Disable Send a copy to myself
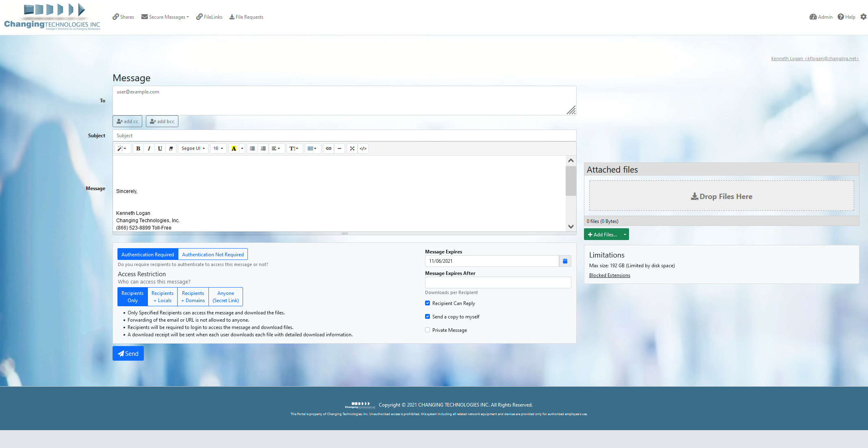 point(427,316)
